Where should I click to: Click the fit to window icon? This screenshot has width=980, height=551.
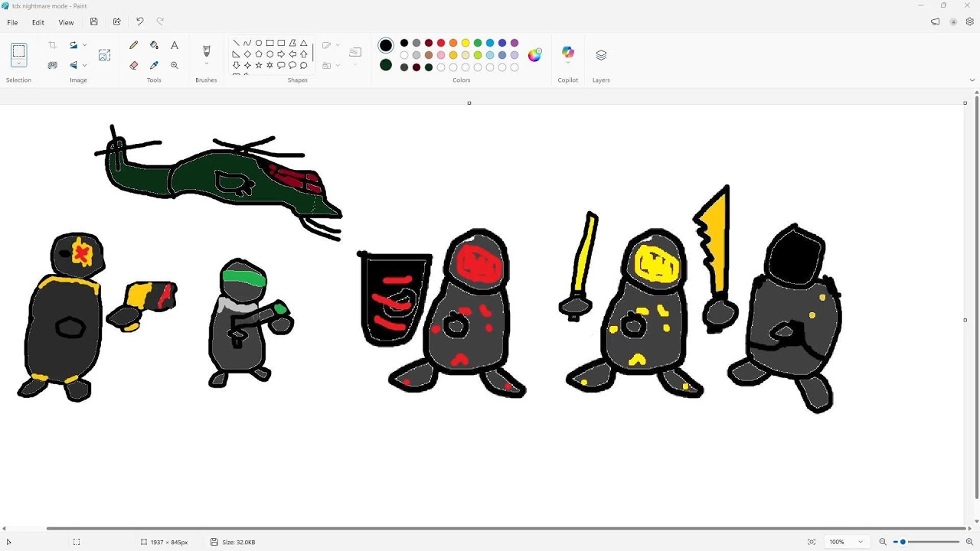812,542
